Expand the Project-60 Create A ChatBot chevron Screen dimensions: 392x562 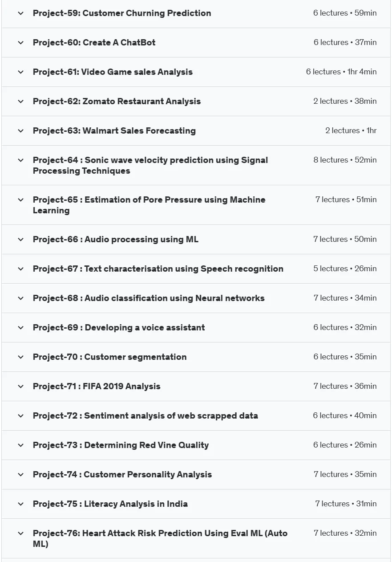pos(20,43)
